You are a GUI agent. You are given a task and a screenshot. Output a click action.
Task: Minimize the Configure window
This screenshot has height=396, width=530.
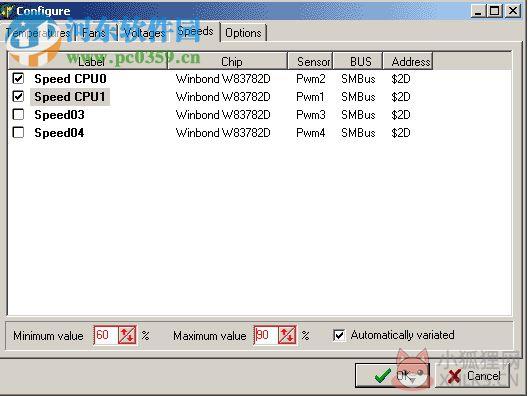[x=478, y=11]
